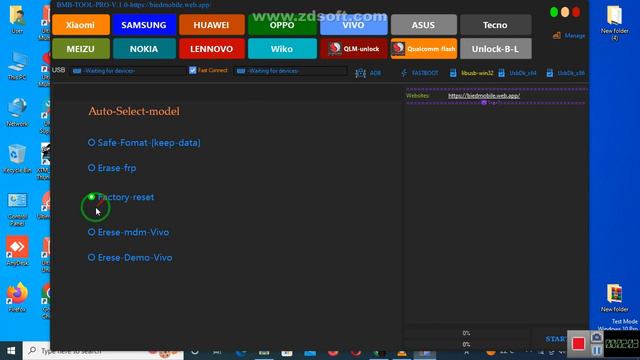Pause the screen recording
Screen dimensions: 640x360
[596, 350]
